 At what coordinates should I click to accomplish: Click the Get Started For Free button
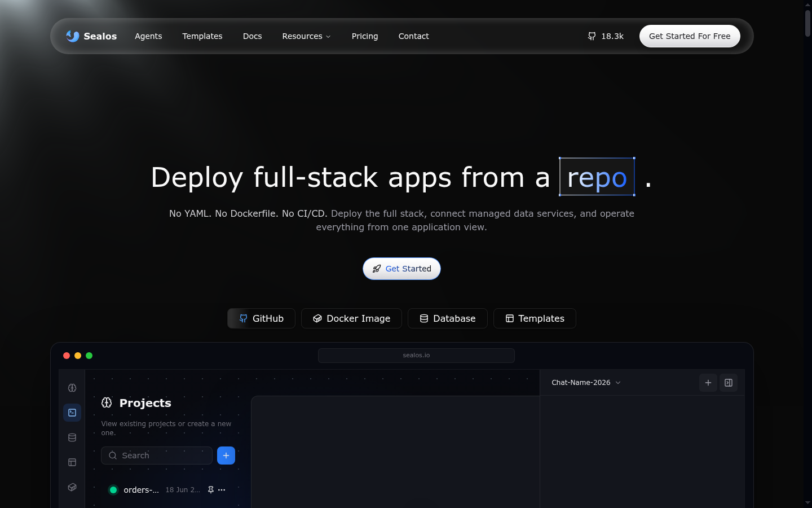tap(690, 36)
